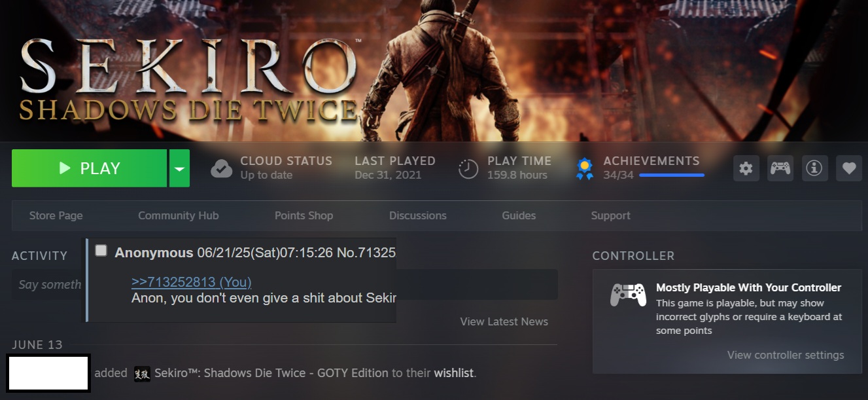Open the Points Shop tab

304,215
